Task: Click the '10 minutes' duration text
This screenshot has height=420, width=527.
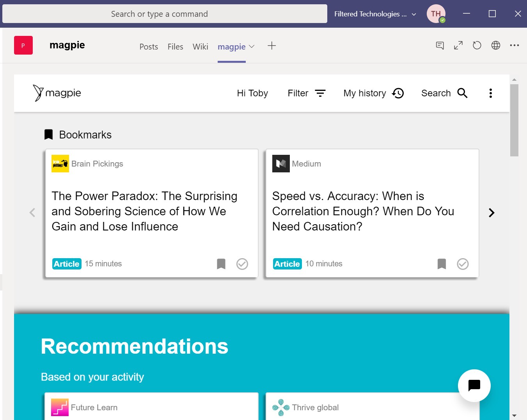Action: 324,264
